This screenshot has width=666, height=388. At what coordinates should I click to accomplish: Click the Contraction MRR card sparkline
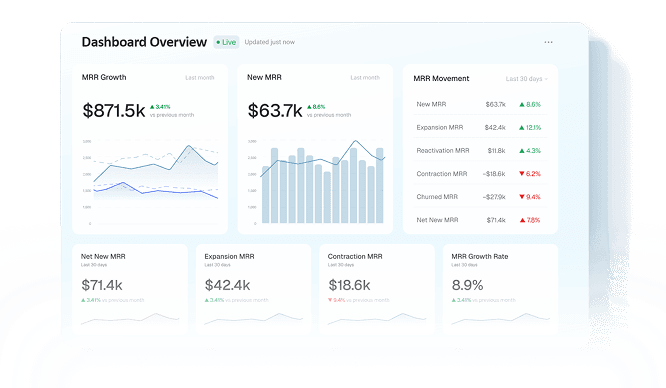(377, 318)
